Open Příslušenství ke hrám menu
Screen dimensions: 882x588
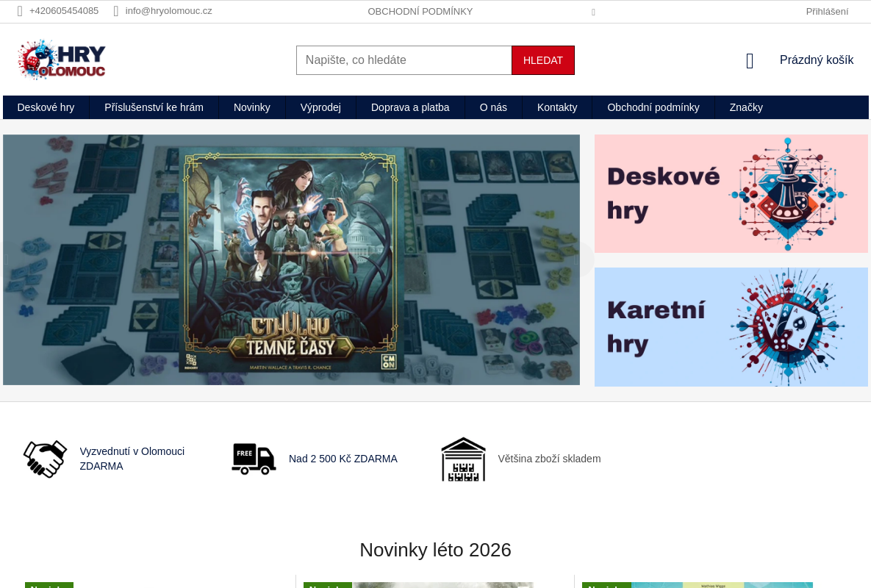(x=154, y=107)
